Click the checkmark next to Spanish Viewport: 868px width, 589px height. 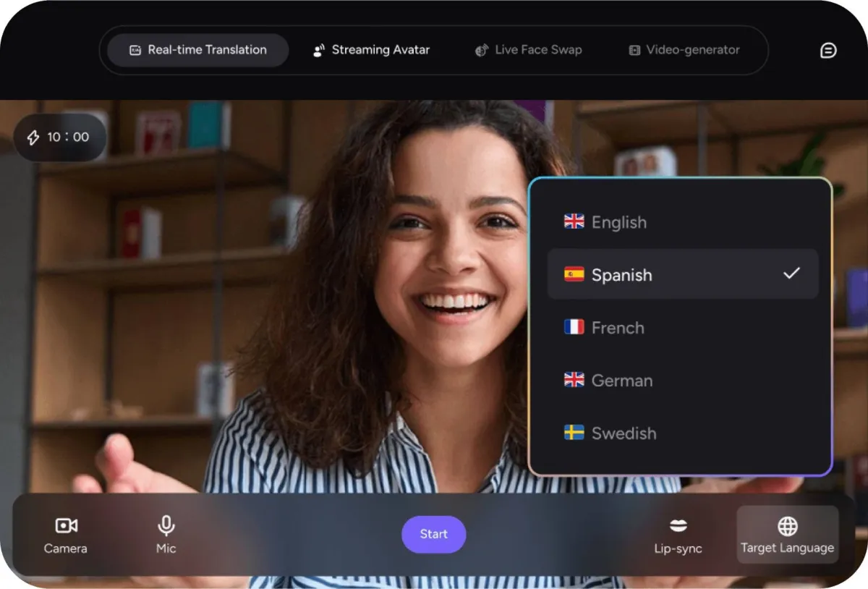pos(792,274)
